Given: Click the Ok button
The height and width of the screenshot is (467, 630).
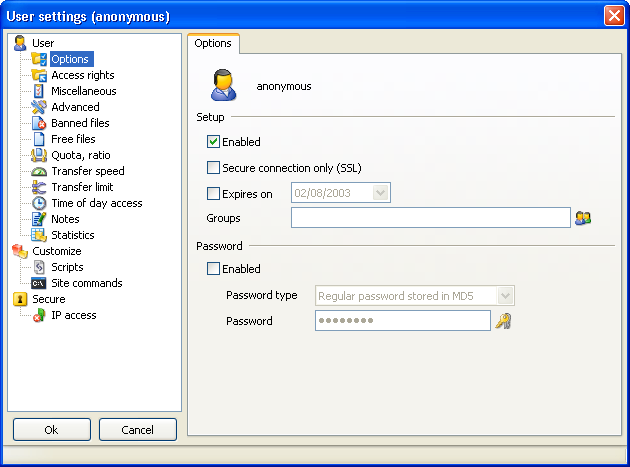Looking at the screenshot, I should point(52,430).
